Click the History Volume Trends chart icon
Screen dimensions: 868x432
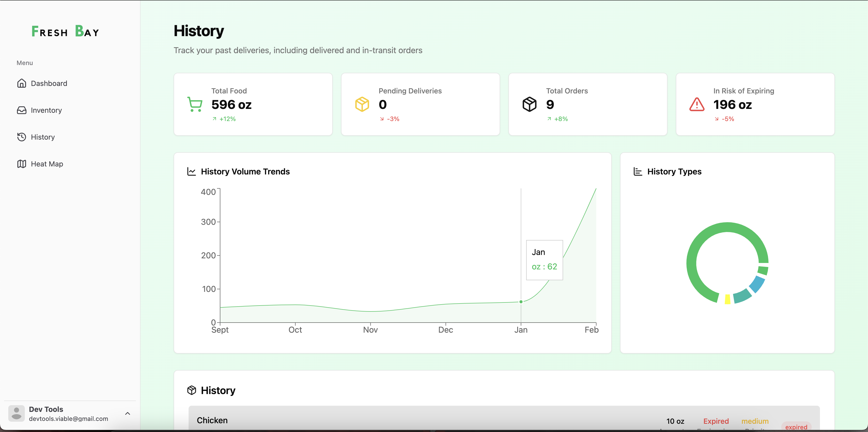191,172
